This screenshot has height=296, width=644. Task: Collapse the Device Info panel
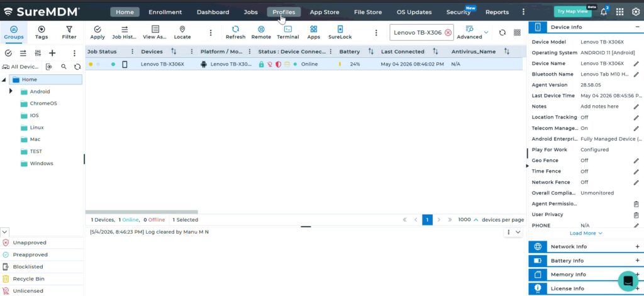[638, 27]
